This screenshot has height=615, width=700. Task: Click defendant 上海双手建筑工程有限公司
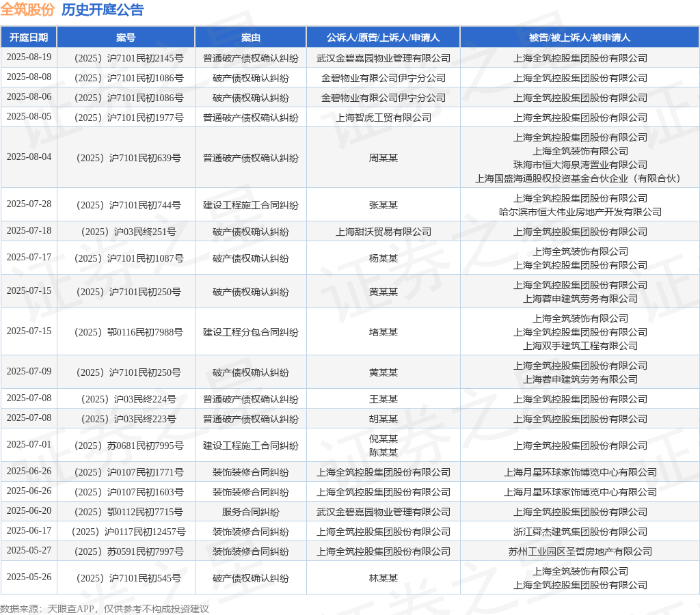(580, 346)
